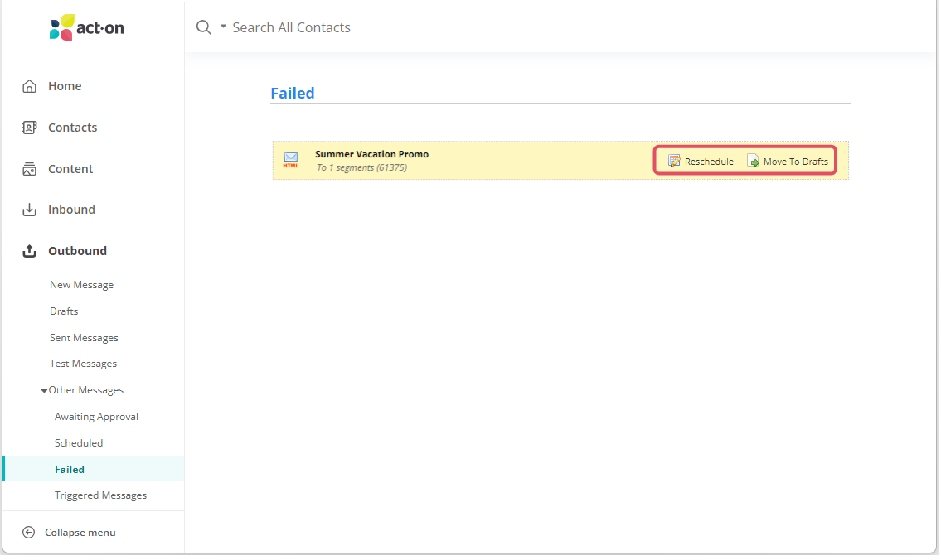Open the Inbound menu item
The height and width of the screenshot is (560, 941).
(x=72, y=210)
